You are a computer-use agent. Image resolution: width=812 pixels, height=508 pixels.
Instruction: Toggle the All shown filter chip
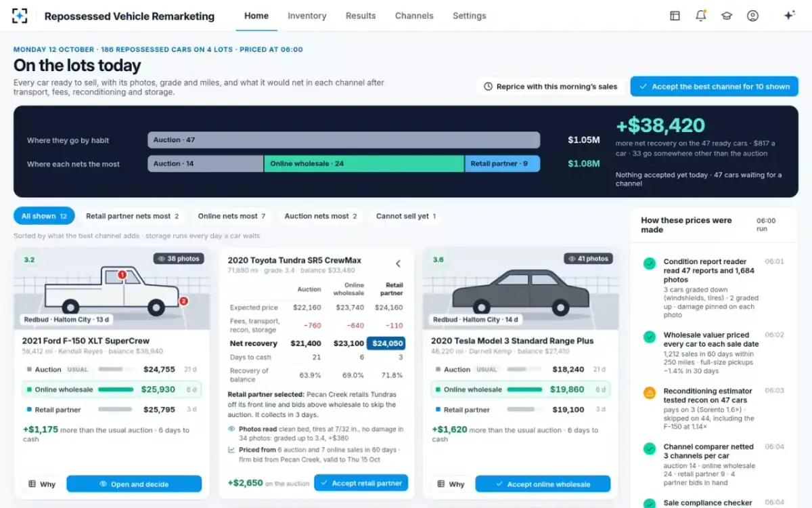[44, 216]
